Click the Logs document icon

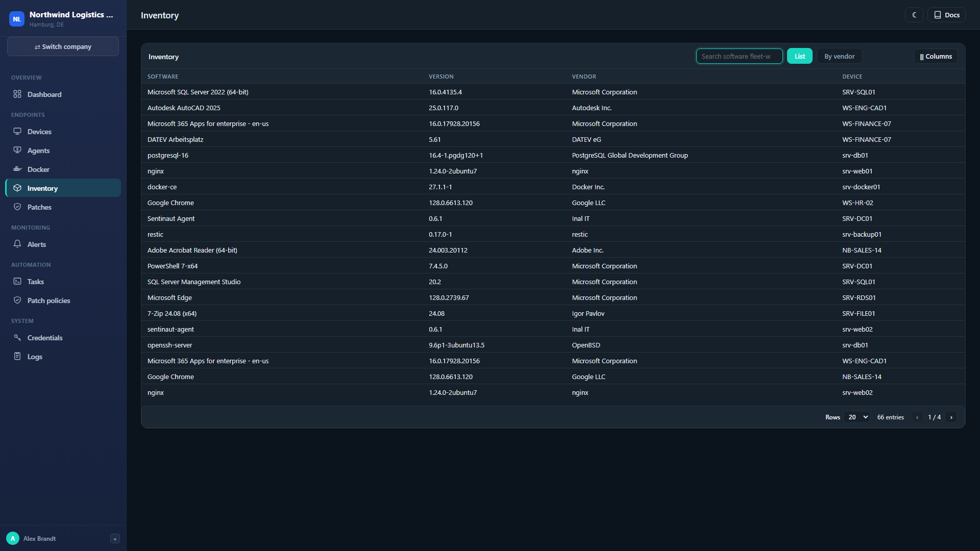click(x=17, y=357)
